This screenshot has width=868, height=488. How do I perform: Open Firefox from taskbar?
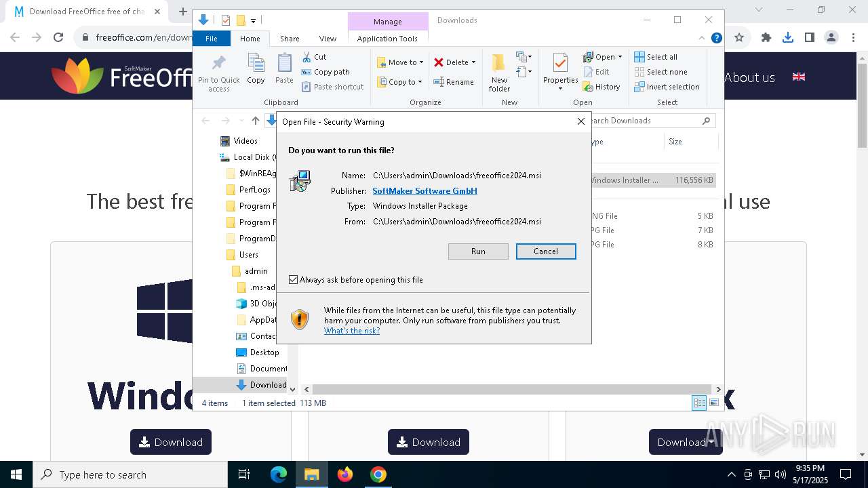(345, 474)
